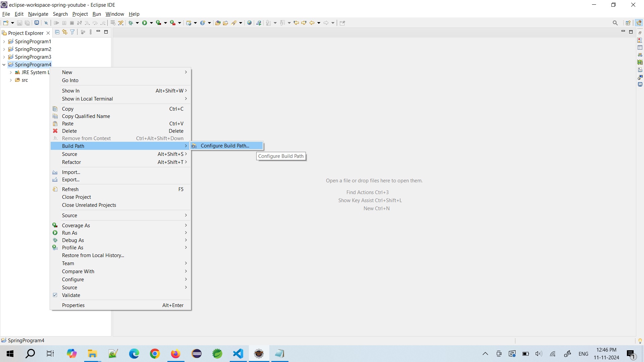Open Project Explorer View Menu dots

tap(91, 32)
